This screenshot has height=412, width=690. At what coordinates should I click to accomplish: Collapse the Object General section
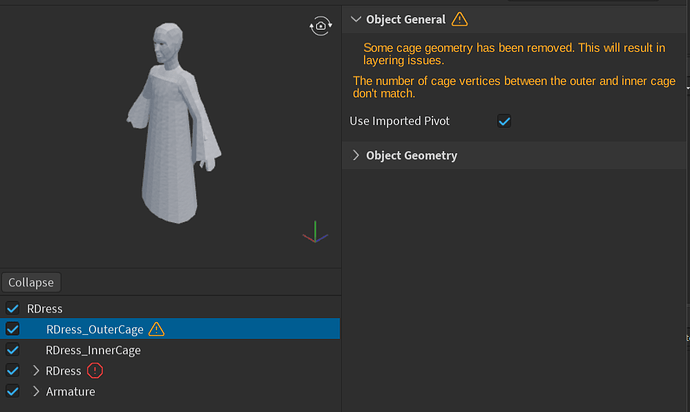[356, 19]
